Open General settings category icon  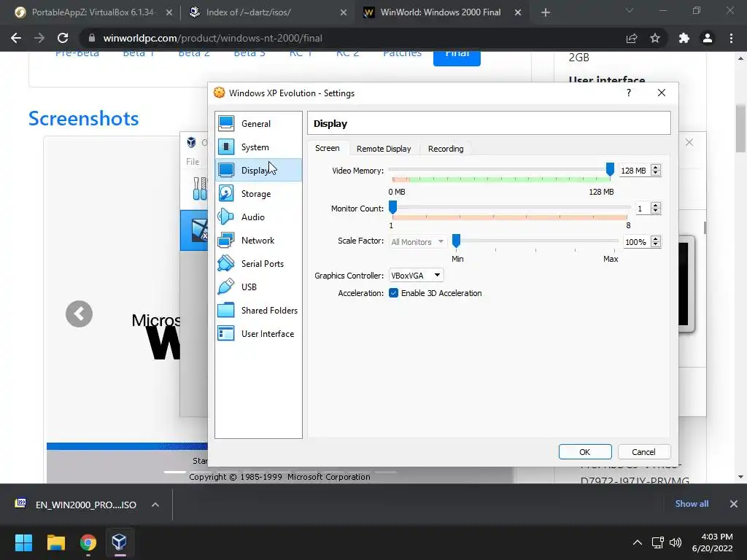[x=226, y=124]
